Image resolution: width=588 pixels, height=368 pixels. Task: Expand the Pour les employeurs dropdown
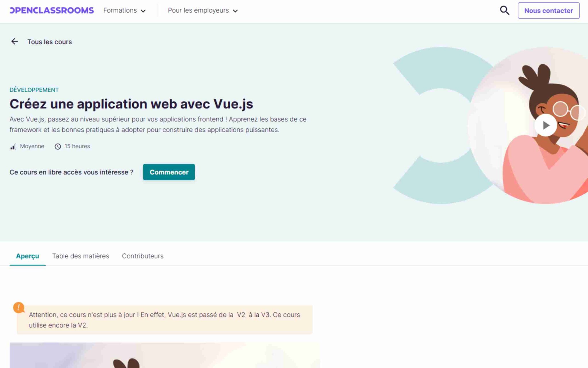203,11
